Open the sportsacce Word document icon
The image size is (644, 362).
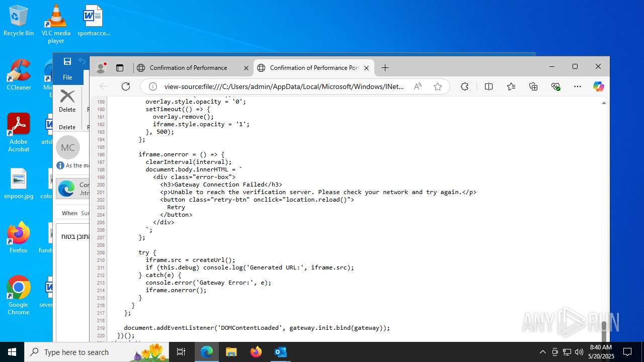click(x=94, y=21)
